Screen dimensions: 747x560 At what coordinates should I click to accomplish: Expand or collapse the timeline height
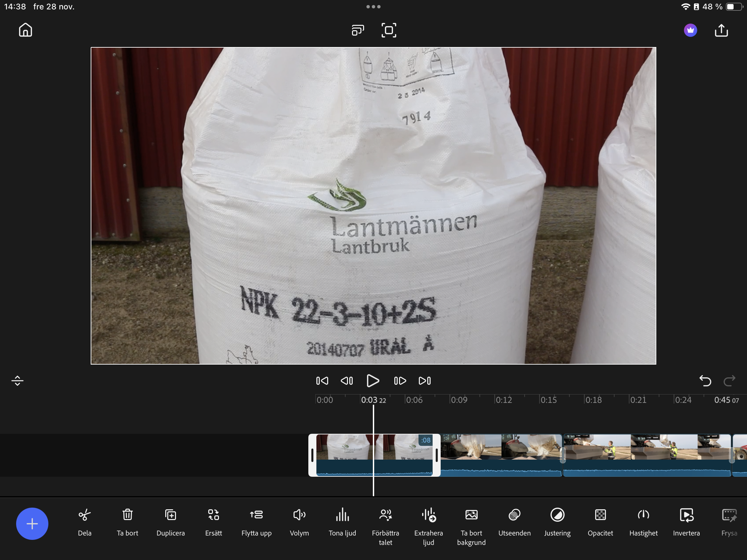[x=17, y=381]
